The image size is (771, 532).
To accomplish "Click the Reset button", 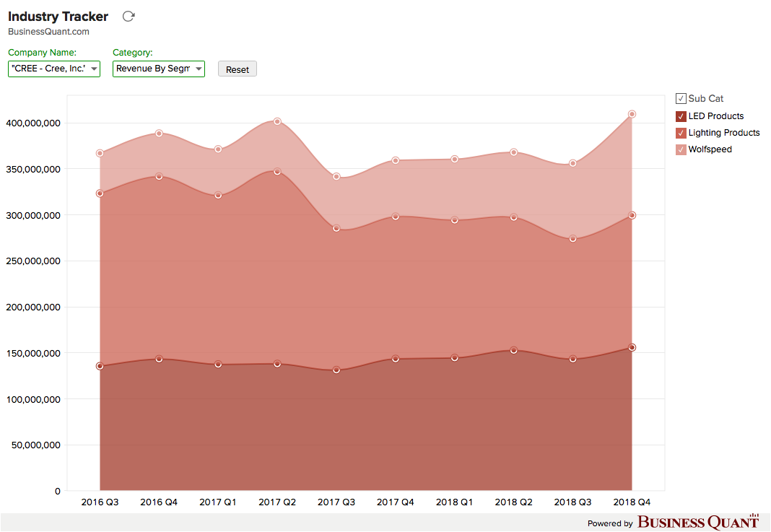I will coord(238,69).
